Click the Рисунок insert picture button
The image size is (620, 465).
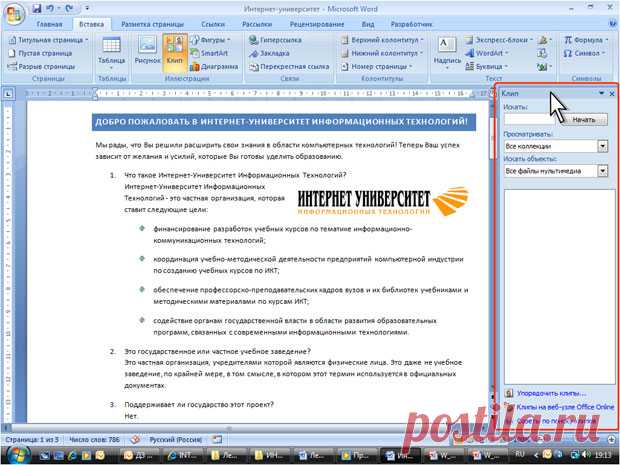(x=147, y=50)
